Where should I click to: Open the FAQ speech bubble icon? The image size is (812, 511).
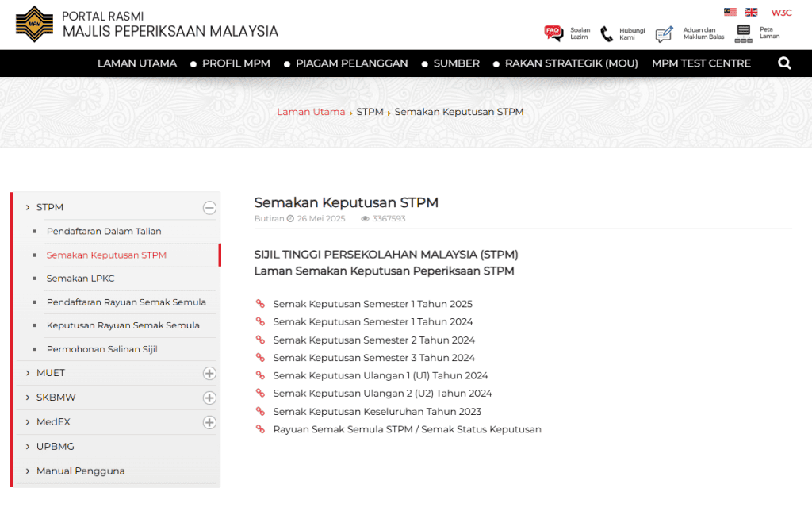tap(553, 33)
